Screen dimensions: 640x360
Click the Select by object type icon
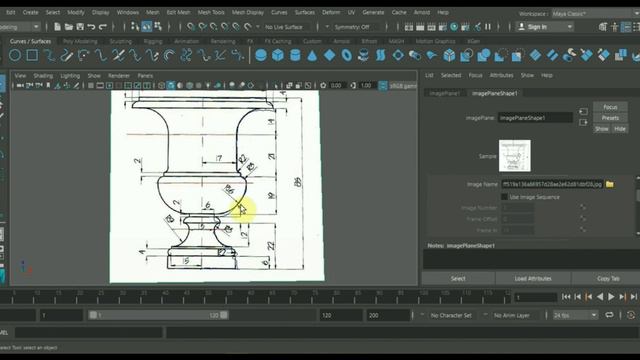(147, 27)
